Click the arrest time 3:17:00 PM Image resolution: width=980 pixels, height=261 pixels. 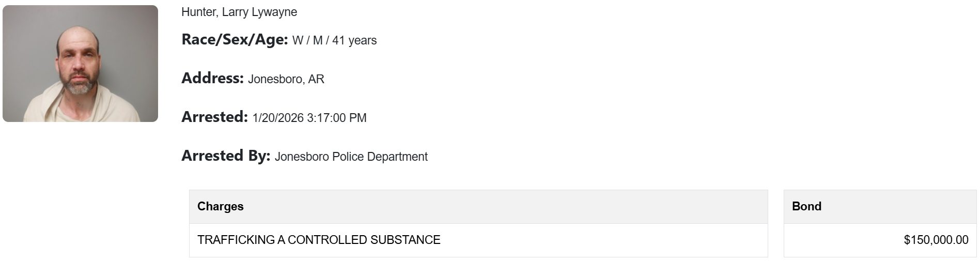[337, 118]
